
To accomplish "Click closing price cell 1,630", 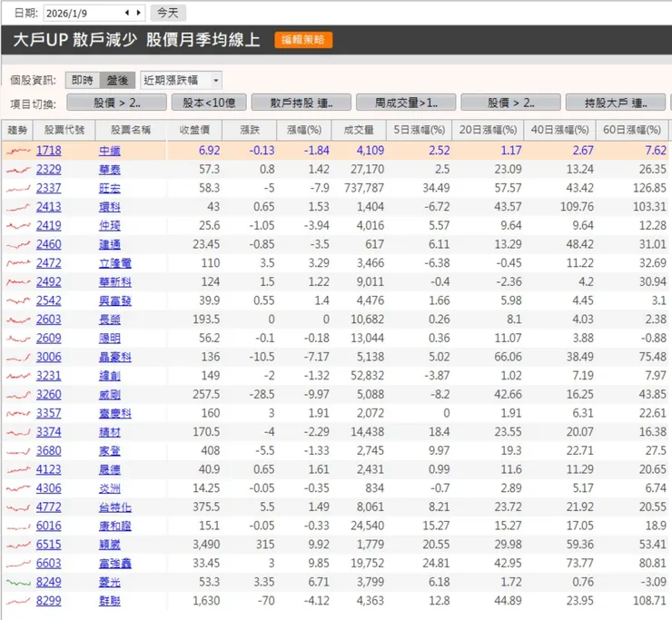I will [x=206, y=601].
